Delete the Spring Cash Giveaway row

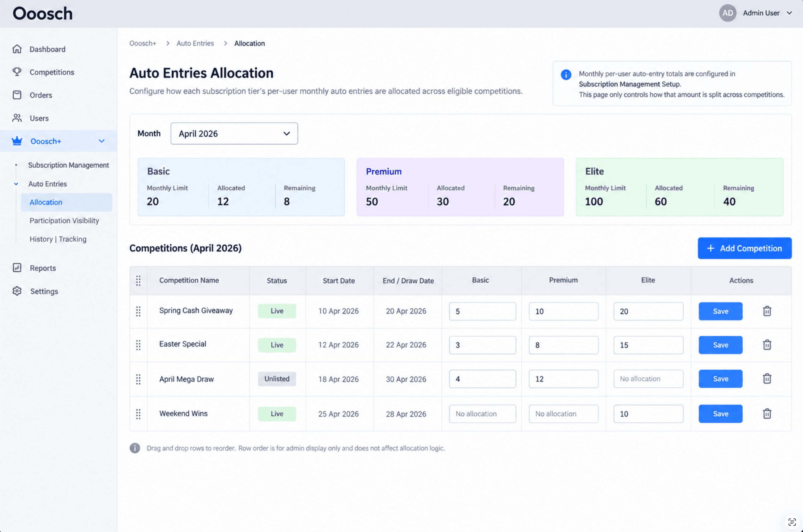coord(767,311)
